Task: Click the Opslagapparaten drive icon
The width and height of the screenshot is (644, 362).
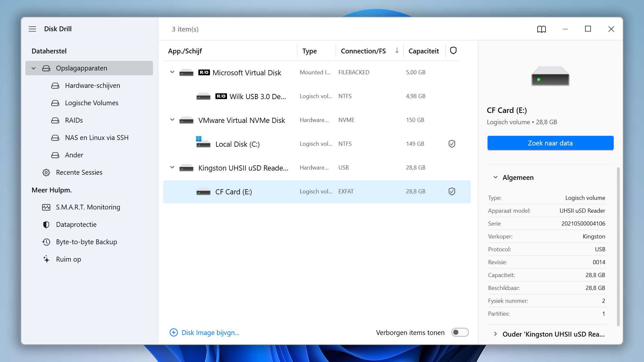Action: [x=46, y=68]
